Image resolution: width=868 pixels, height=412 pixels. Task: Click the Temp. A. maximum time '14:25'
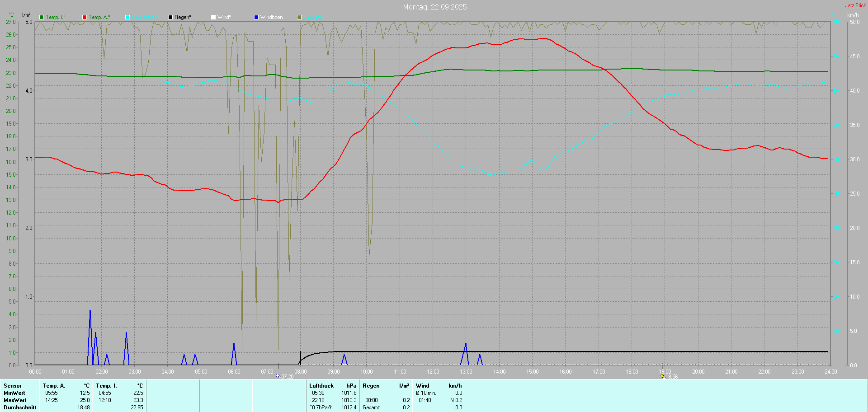point(52,400)
